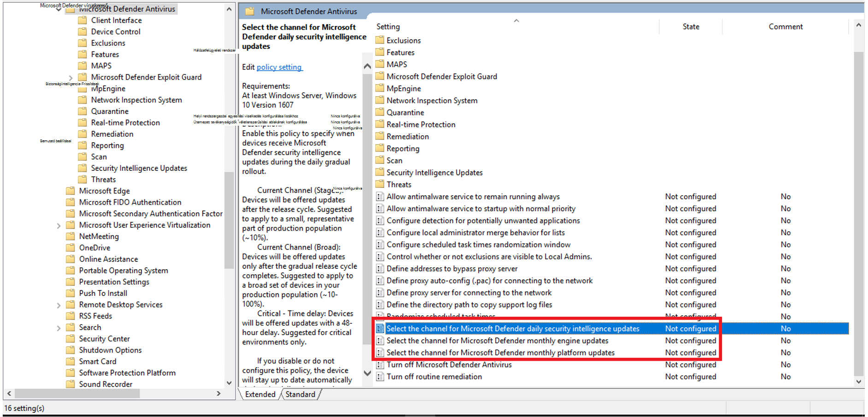Click policy icon for Turn off Microsoft Defender Antivirus
This screenshot has height=417, width=868.
pos(380,365)
